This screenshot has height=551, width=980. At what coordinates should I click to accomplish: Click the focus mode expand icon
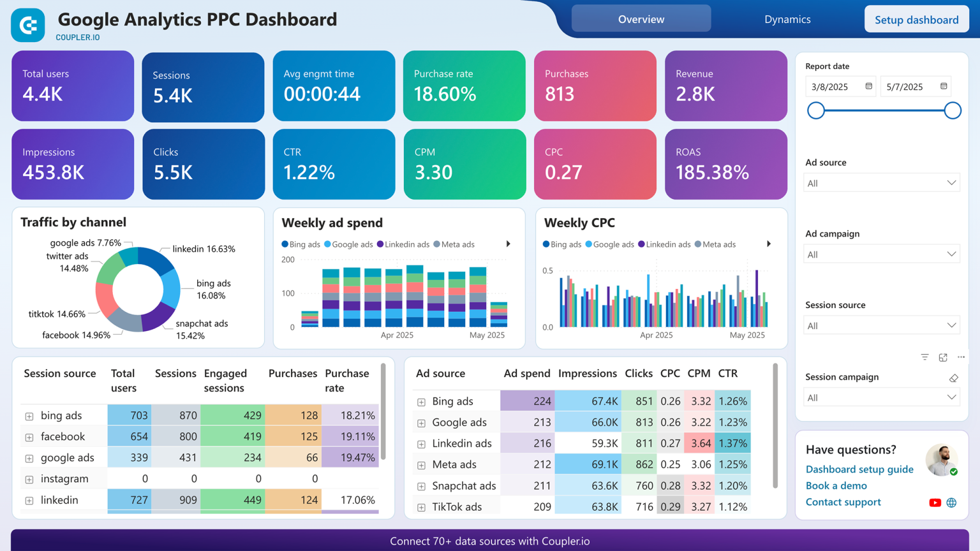pos(943,358)
